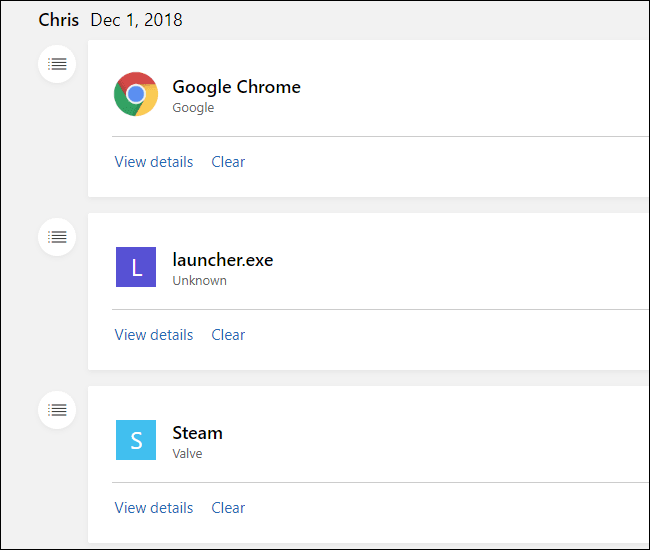The image size is (650, 550).
Task: Open View details for Steam
Action: click(x=154, y=508)
